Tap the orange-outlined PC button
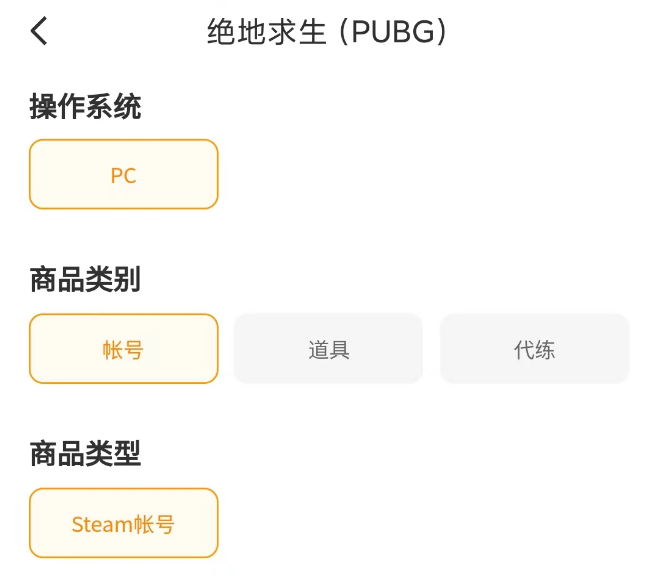 [x=124, y=175]
